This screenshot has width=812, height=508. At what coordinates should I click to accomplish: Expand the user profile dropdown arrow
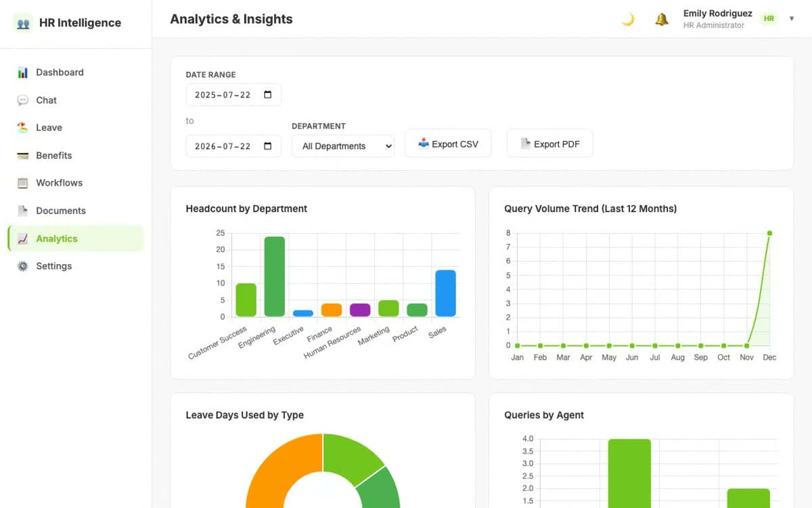[792, 19]
